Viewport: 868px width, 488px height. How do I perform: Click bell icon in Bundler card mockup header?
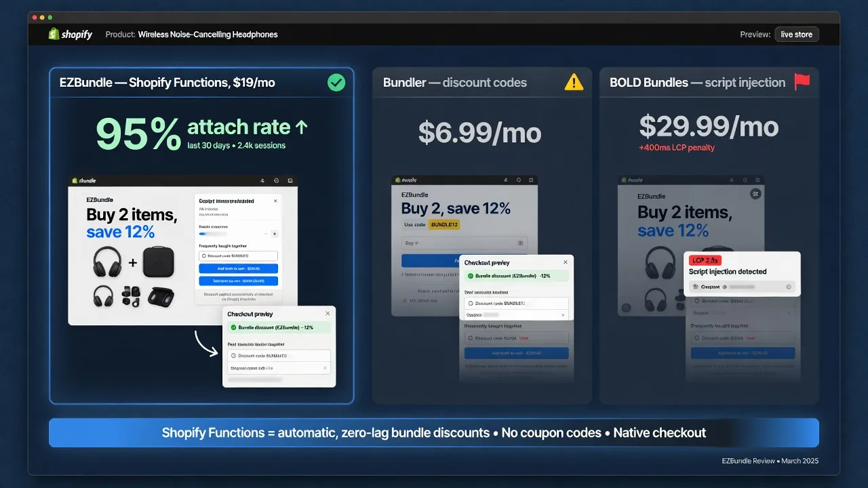[506, 180]
